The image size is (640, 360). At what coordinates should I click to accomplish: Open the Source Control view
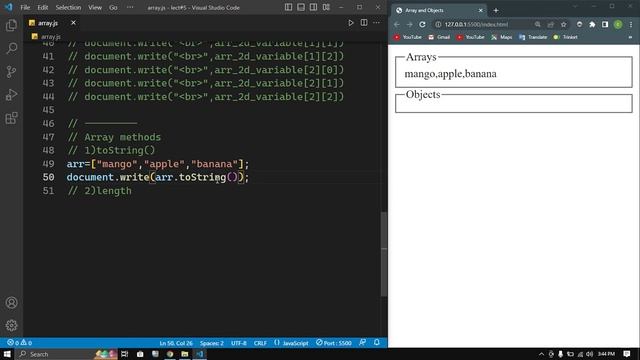pos(11,72)
